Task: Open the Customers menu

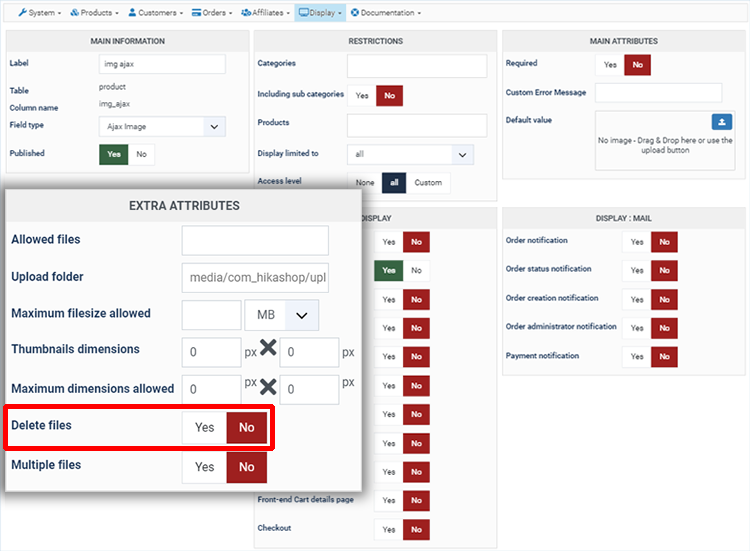Action: click(x=155, y=13)
